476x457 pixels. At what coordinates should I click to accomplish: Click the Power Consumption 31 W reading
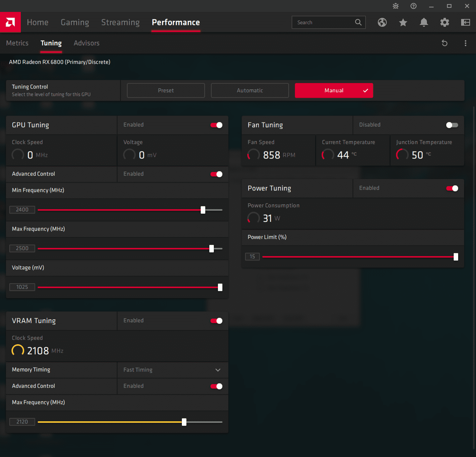(x=264, y=218)
